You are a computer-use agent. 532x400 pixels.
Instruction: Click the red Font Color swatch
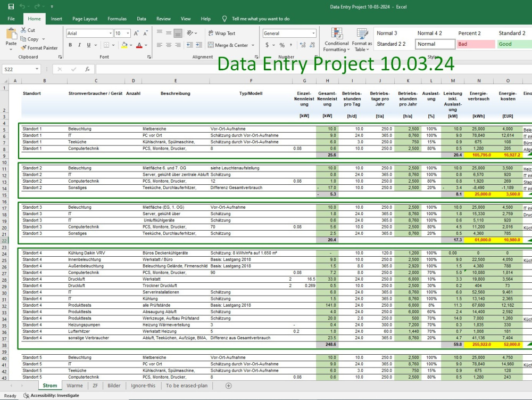click(x=139, y=45)
